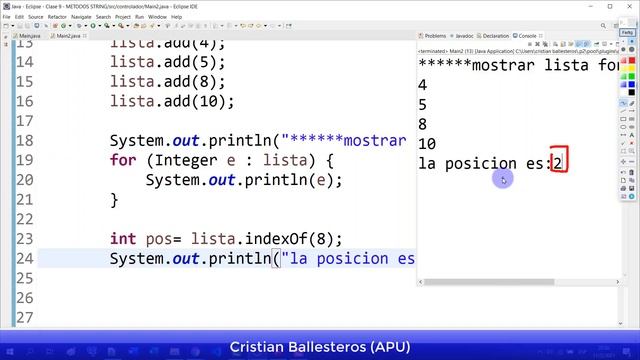Screen dimensions: 640x360
Task: Select the checkmark stamp tool
Action: 623,143
